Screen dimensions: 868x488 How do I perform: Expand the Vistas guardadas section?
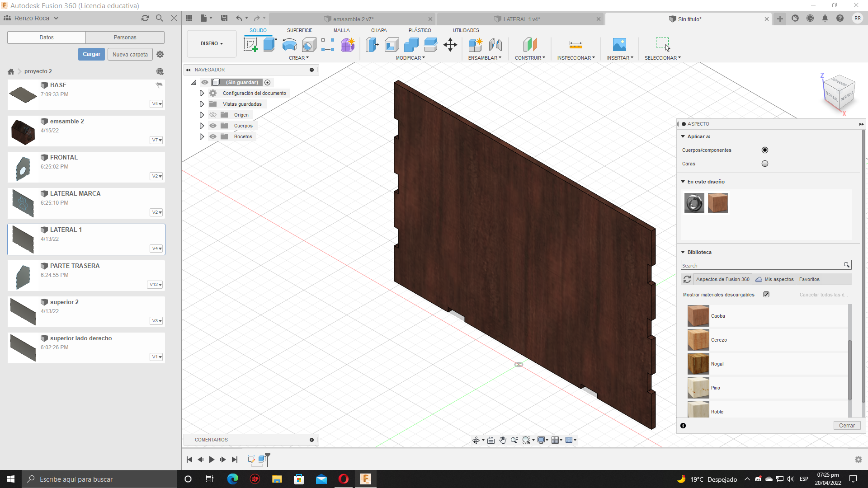click(202, 103)
